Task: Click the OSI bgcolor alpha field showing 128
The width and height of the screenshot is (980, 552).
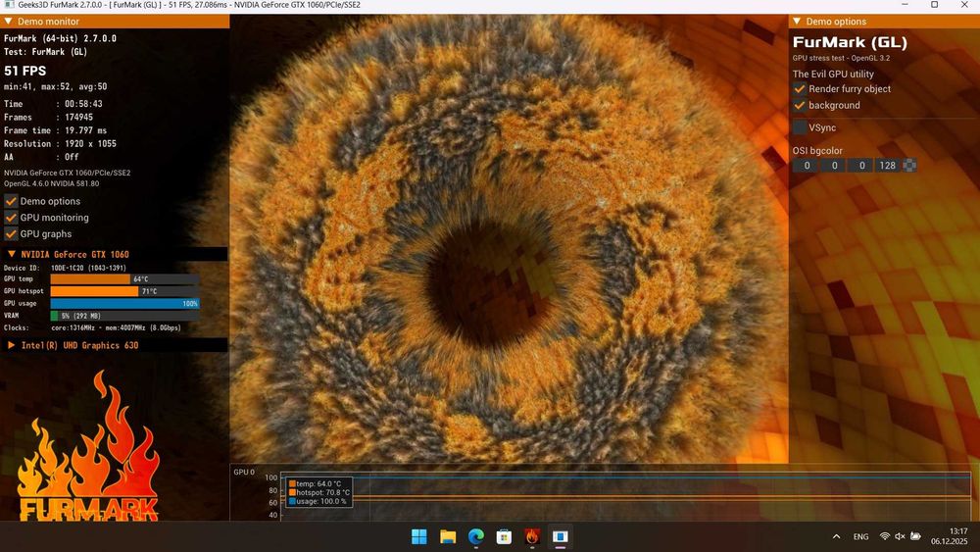Action: 888,166
